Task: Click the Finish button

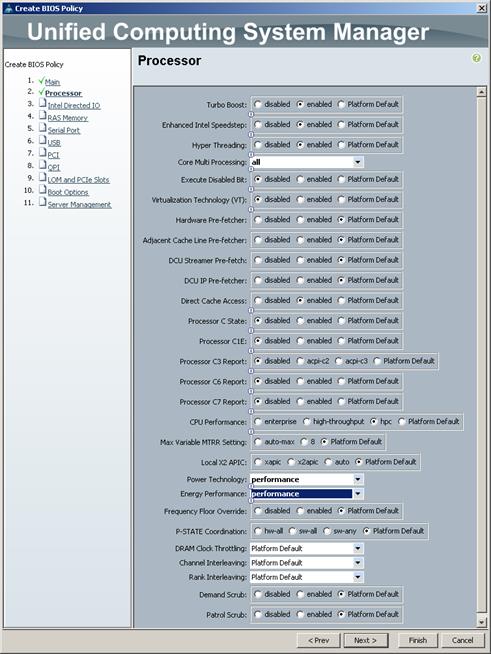Action: 418,640
